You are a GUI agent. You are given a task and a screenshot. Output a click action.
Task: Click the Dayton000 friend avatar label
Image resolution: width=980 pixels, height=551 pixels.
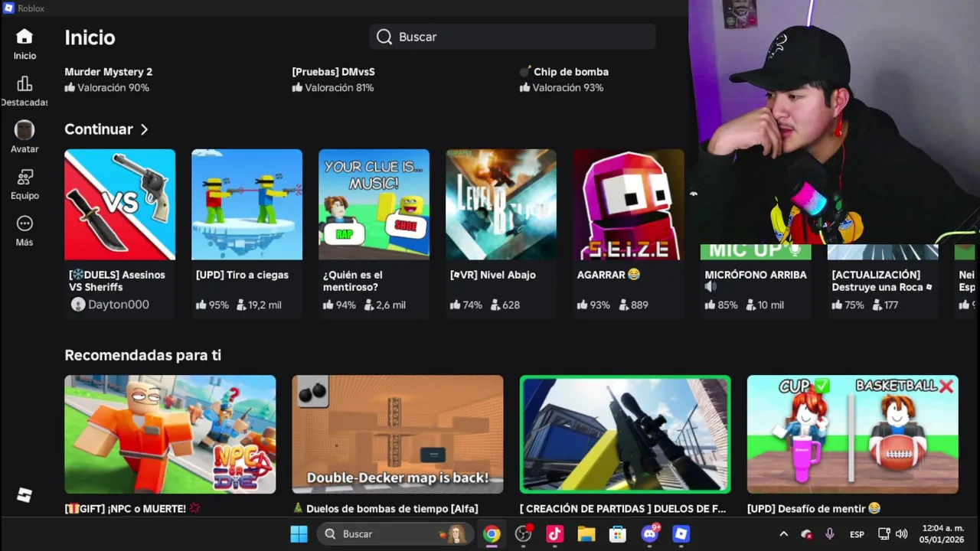109,305
